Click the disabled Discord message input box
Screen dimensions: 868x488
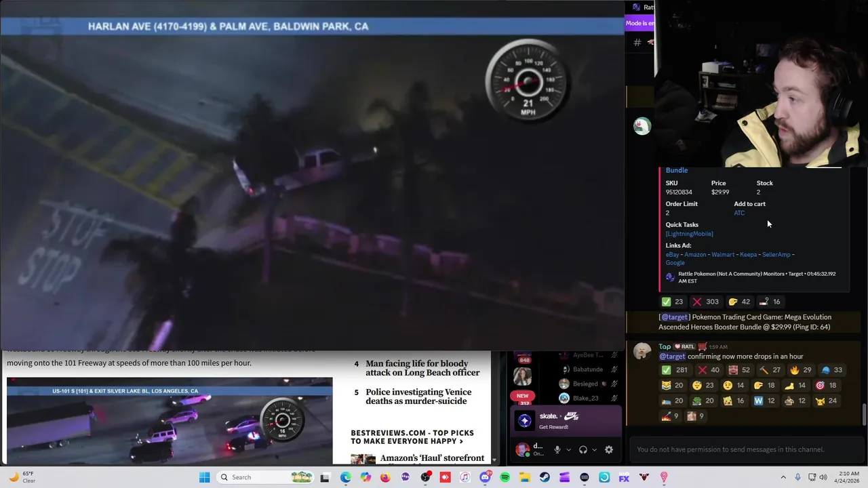coord(745,449)
